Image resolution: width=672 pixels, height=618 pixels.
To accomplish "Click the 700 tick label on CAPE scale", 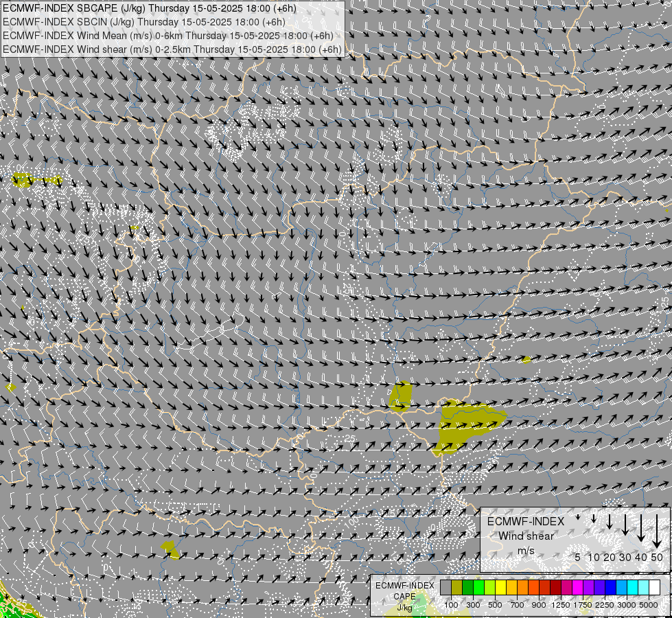I will tap(518, 605).
